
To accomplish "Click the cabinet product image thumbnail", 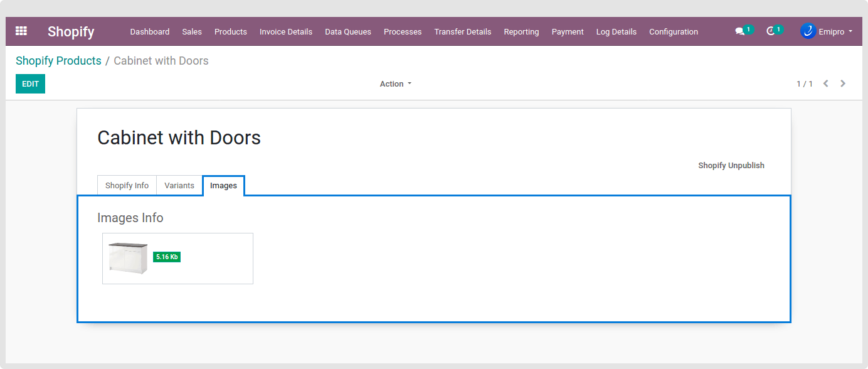I will (128, 258).
